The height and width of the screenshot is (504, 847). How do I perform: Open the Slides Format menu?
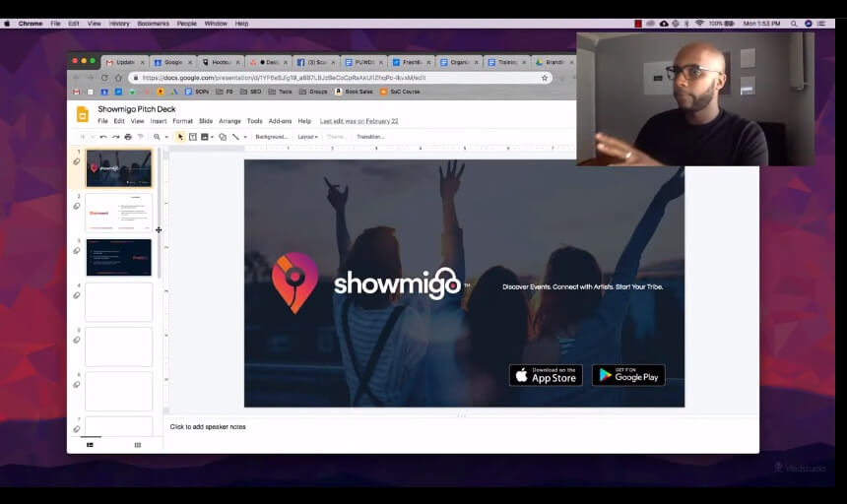click(182, 121)
